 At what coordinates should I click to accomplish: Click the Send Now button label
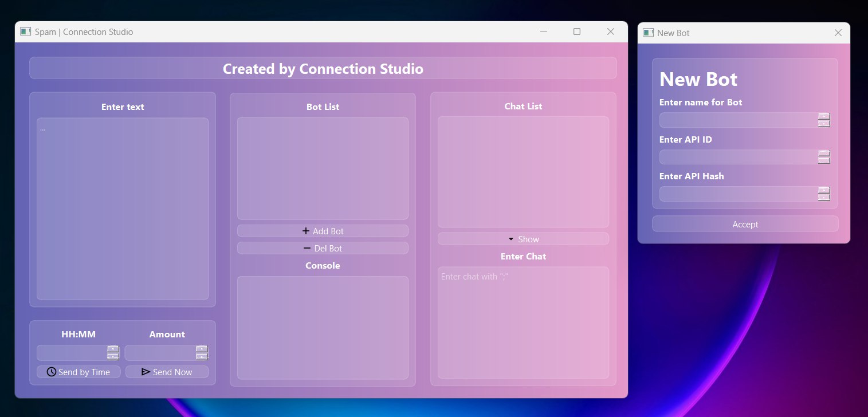tap(172, 372)
